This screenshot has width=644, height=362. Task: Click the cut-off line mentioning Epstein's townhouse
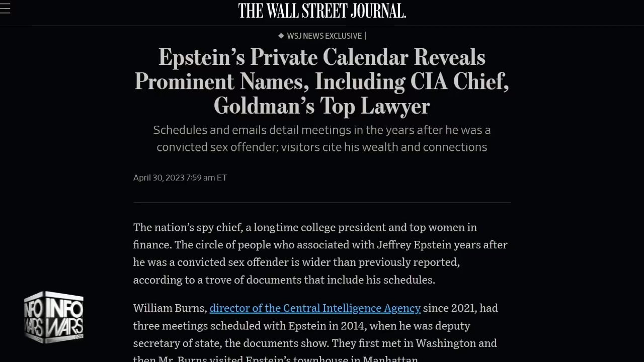click(275, 358)
